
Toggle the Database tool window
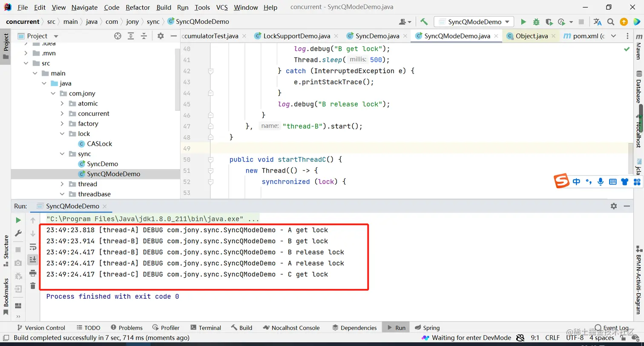638,87
